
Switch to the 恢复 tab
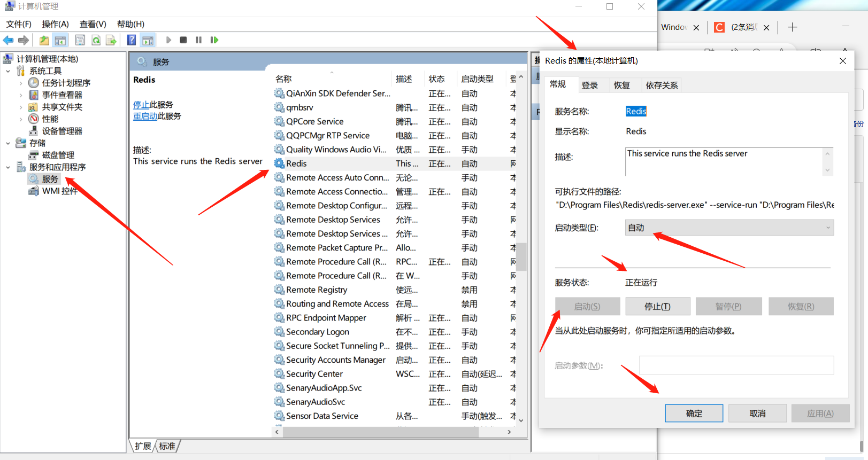[x=622, y=85]
